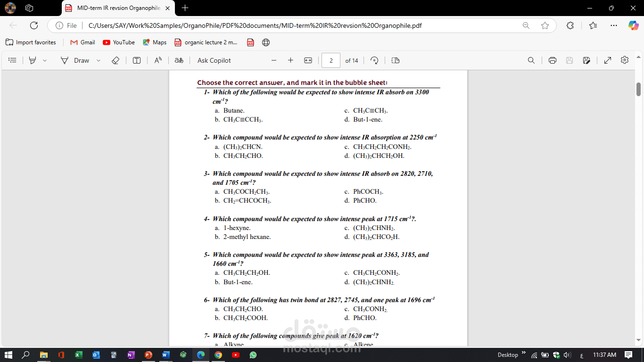This screenshot has height=362, width=644.
Task: Launch Outlook from the taskbar
Action: coord(96,354)
